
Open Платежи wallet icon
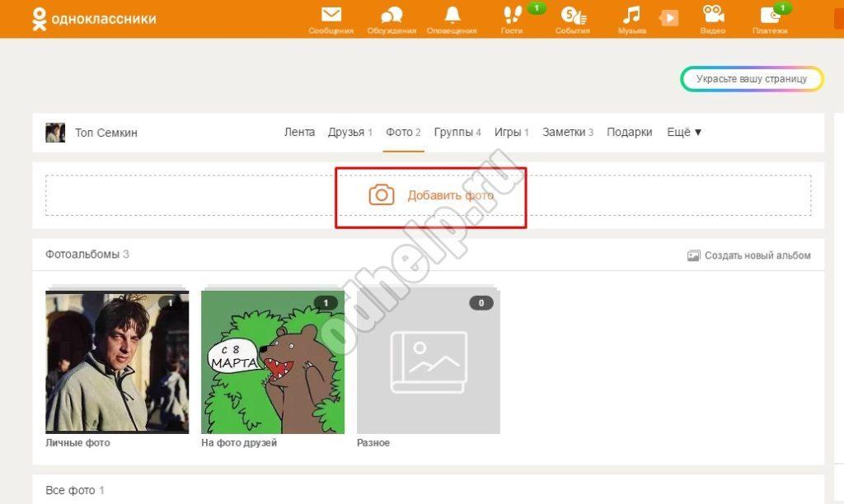coord(770,15)
